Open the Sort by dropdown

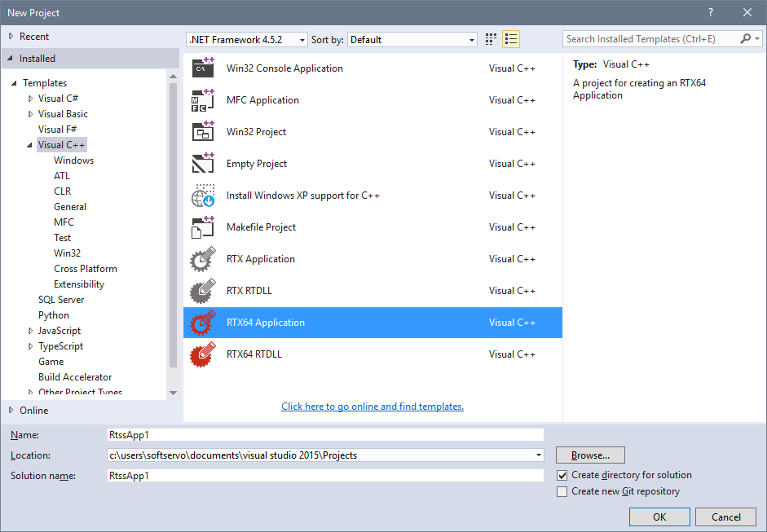pyautogui.click(x=471, y=38)
